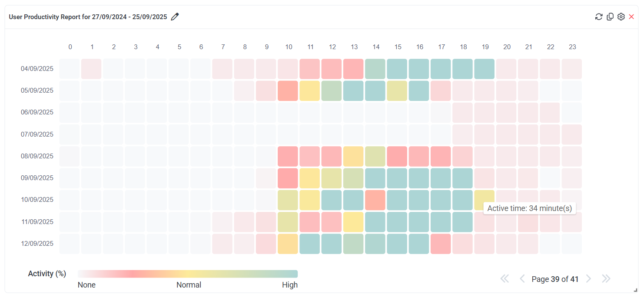The height and width of the screenshot is (298, 644).
Task: Duplicate the report using the copy icon
Action: tap(610, 17)
